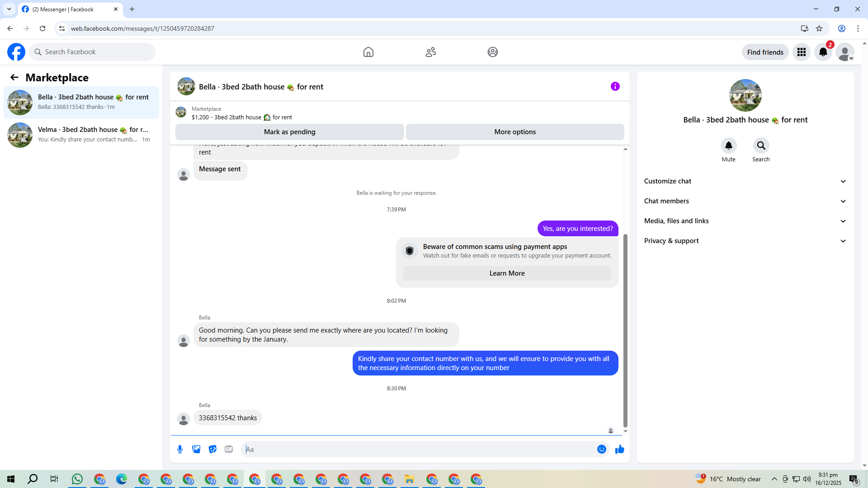Open the taskbar volume icon
The width and height of the screenshot is (868, 488).
[807, 479]
